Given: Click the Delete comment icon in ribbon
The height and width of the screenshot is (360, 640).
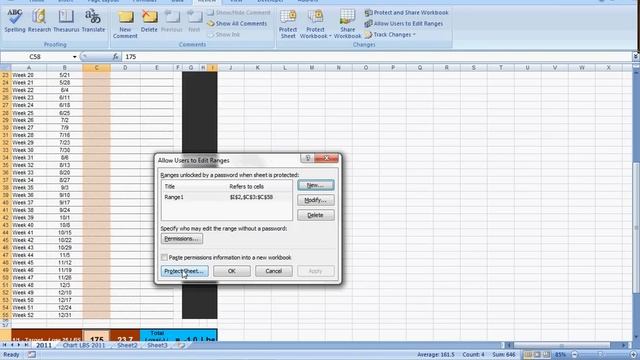Looking at the screenshot, I should click(x=149, y=21).
